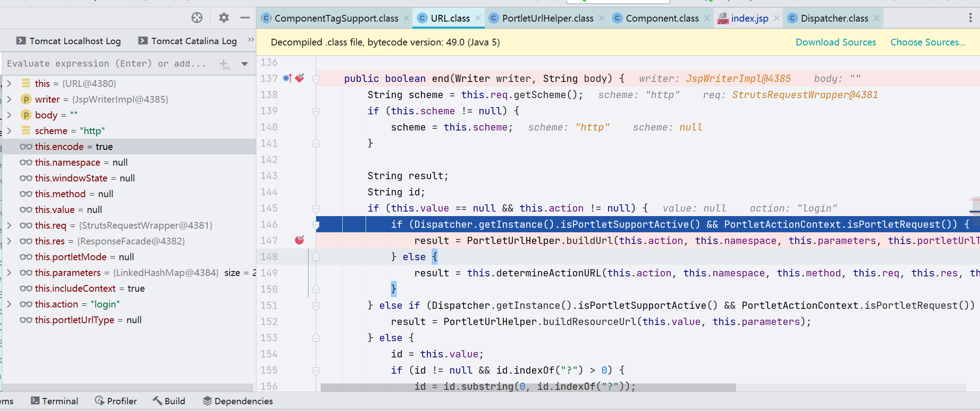980x411 pixels.
Task: Open the Terminal tool window
Action: click(x=55, y=401)
